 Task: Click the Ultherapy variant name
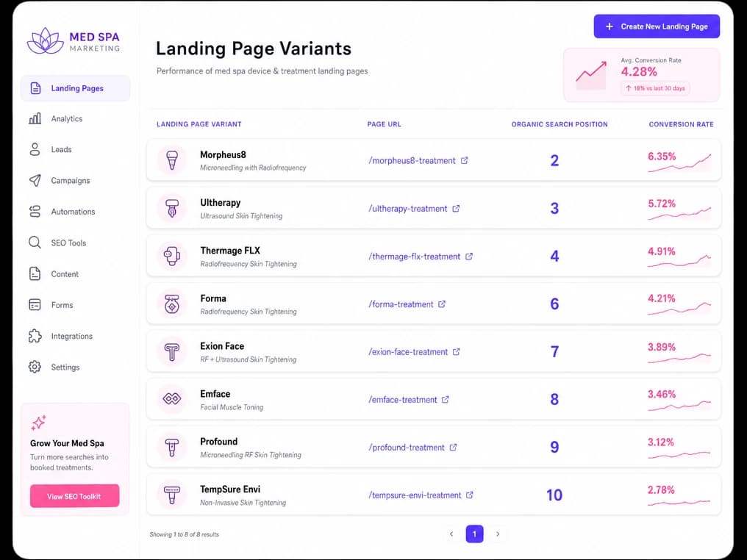pyautogui.click(x=220, y=203)
